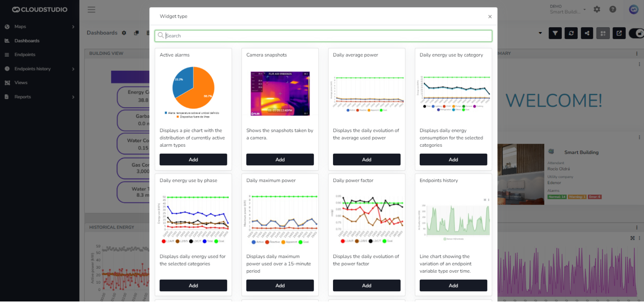The height and width of the screenshot is (303, 644).
Task: Open the DEMO Smart Building account dropdown
Action: [567, 9]
